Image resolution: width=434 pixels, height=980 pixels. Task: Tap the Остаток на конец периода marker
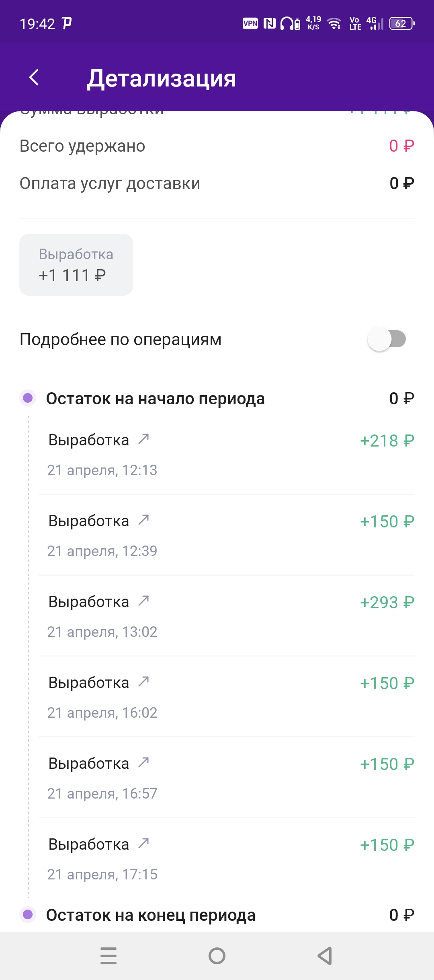pyautogui.click(x=28, y=914)
